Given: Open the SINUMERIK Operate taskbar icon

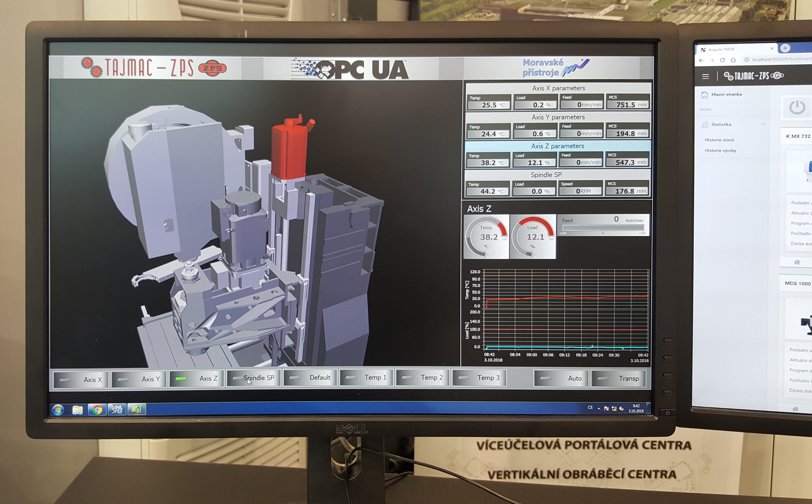Looking at the screenshot, I should click(x=117, y=409).
